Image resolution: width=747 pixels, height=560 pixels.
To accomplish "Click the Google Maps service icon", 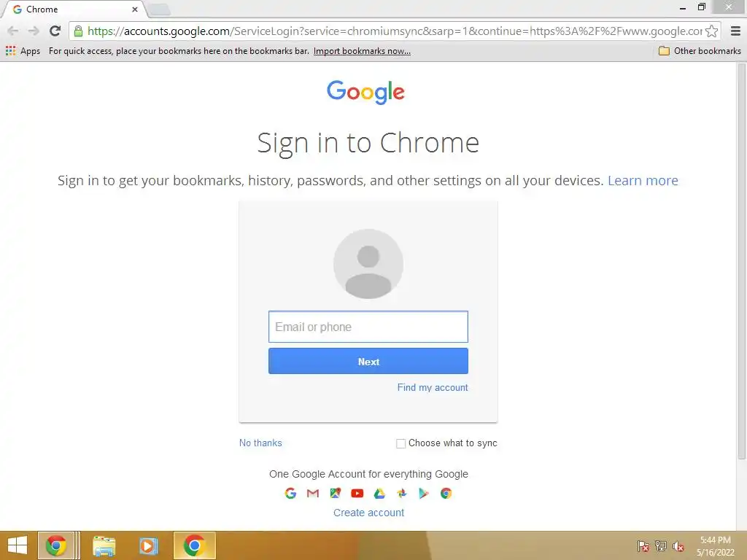I will tap(336, 494).
